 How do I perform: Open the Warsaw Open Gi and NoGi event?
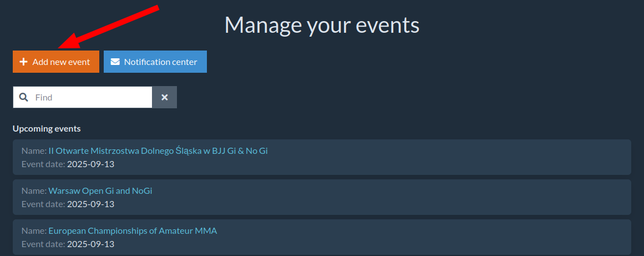click(100, 190)
